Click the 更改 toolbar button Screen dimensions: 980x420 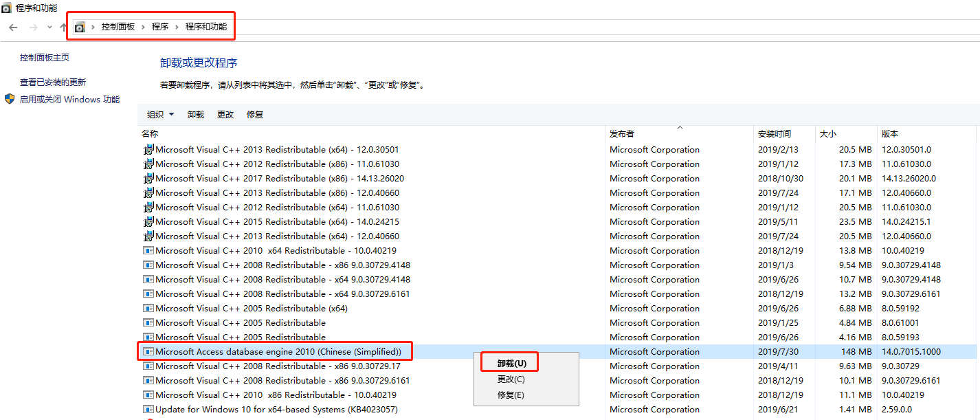pyautogui.click(x=225, y=115)
